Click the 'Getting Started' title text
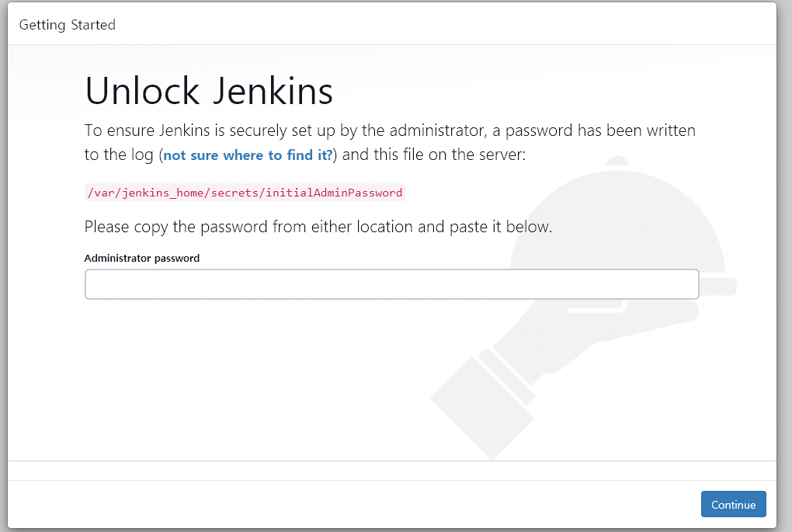792x532 pixels. (x=68, y=25)
